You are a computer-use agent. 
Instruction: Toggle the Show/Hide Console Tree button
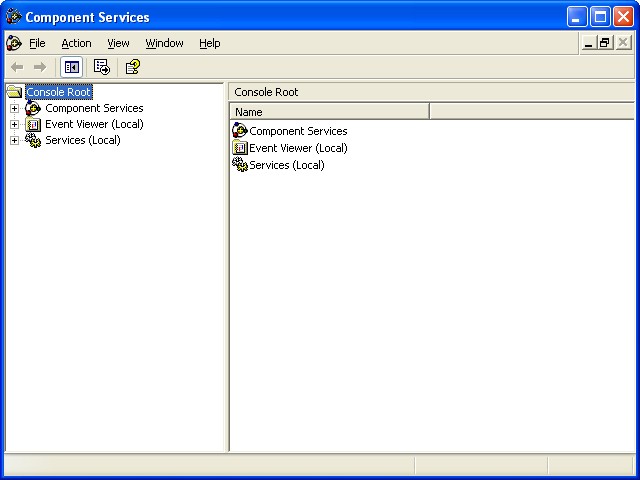point(71,67)
